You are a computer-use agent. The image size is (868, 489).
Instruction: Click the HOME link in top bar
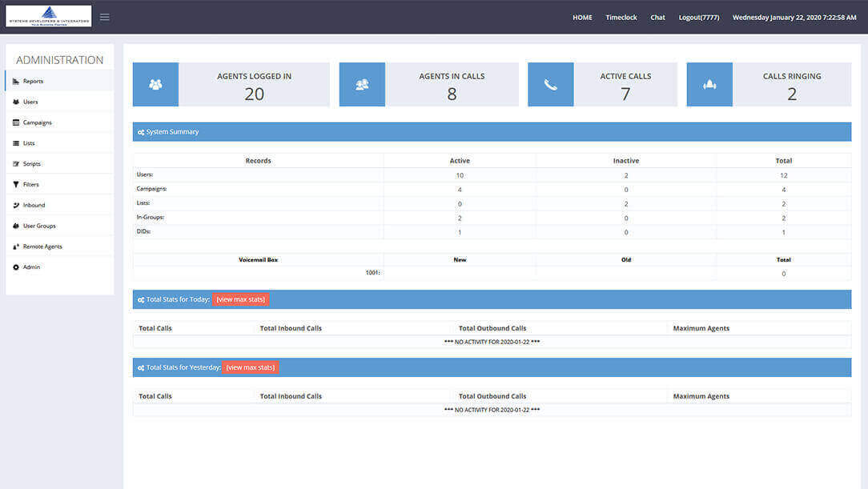point(582,18)
